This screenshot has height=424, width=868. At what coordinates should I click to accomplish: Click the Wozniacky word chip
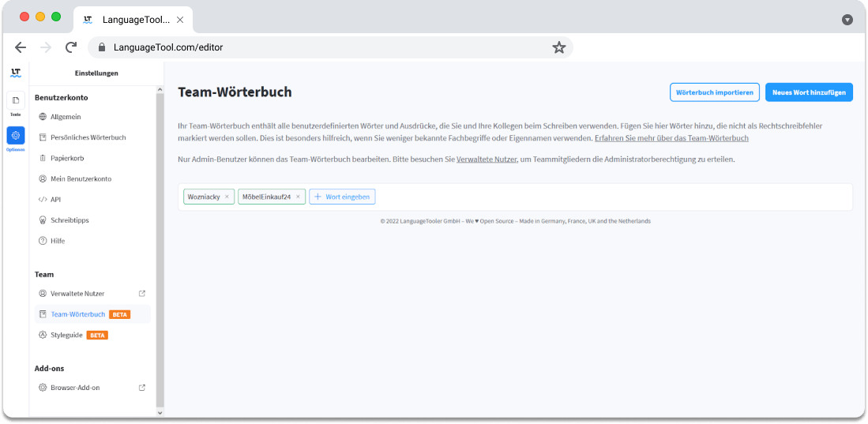[x=209, y=197]
